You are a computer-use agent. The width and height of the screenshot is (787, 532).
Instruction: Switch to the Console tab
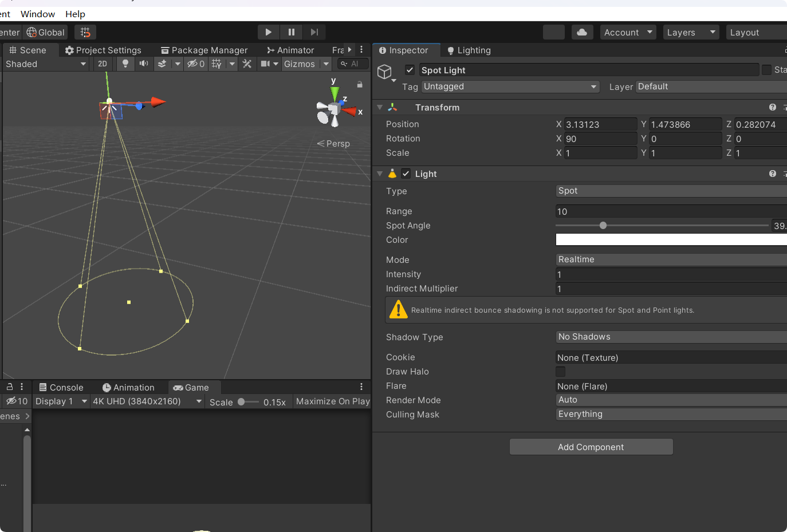(x=61, y=388)
